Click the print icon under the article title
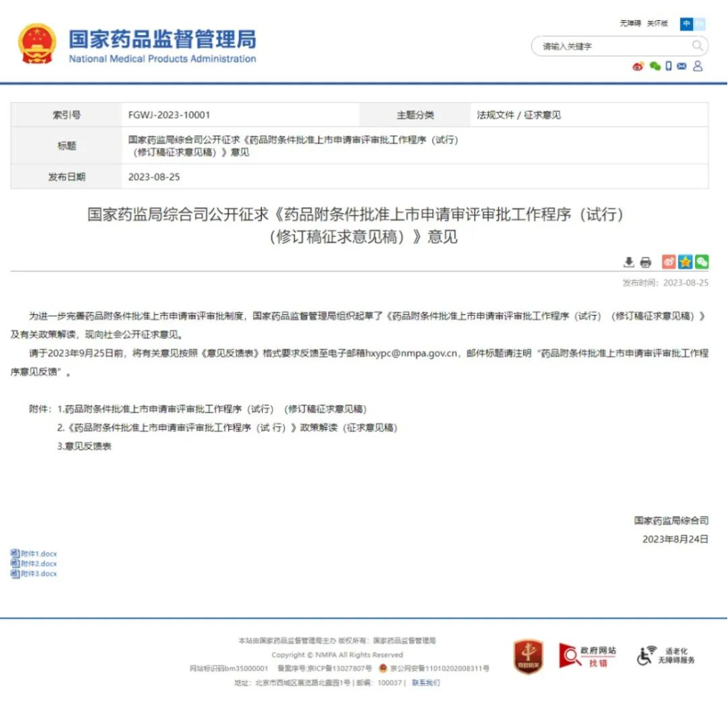This screenshot has width=728, height=704. click(x=646, y=262)
